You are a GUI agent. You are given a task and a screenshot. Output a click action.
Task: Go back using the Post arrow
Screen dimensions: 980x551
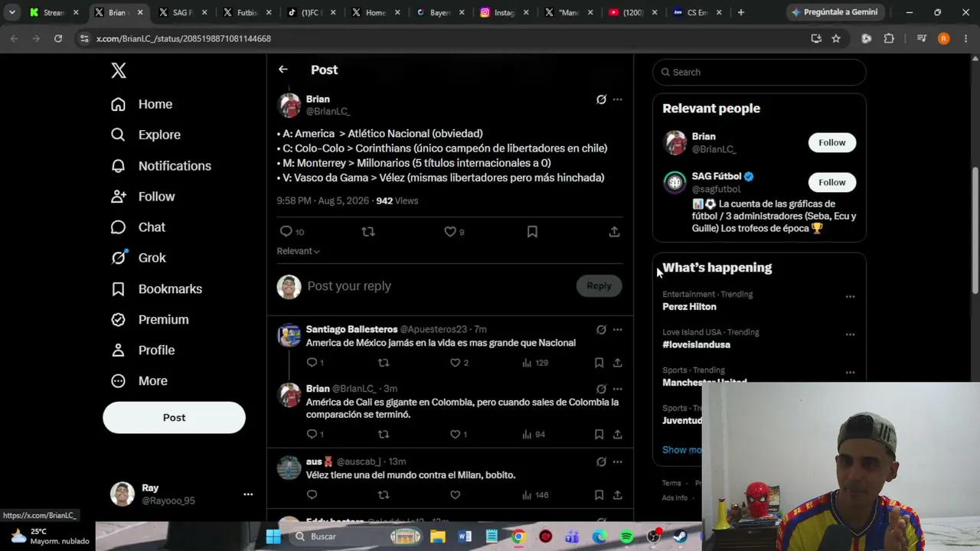point(283,70)
